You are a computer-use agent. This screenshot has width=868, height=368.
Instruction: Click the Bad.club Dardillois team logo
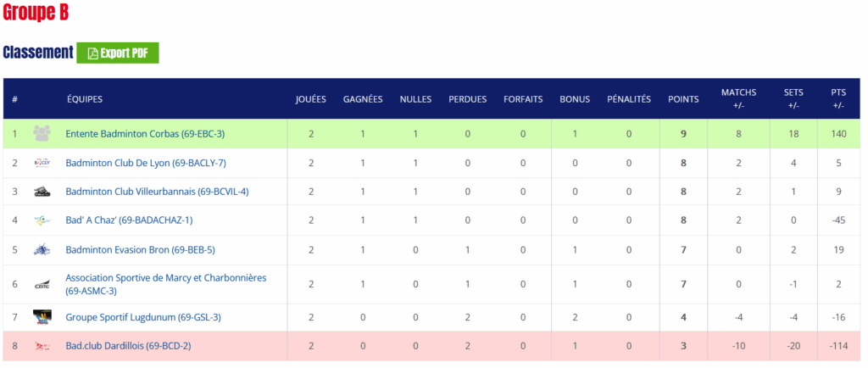coord(42,346)
